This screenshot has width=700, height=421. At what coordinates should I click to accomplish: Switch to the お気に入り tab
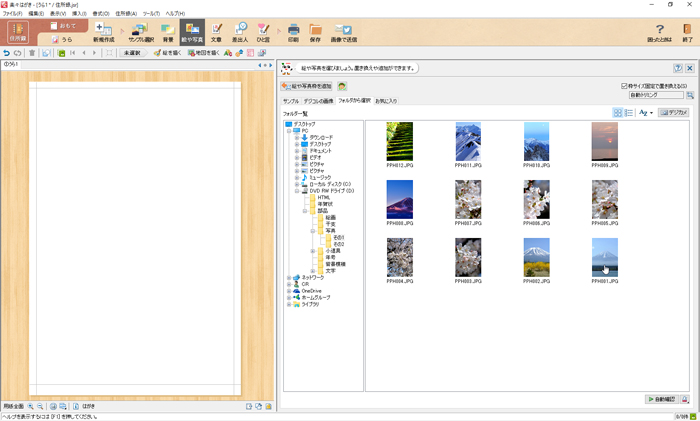[386, 101]
